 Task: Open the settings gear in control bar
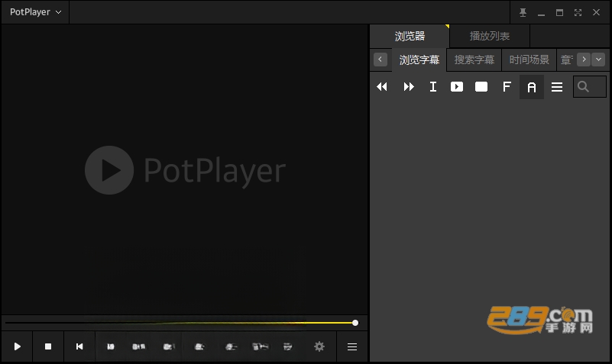point(319,346)
